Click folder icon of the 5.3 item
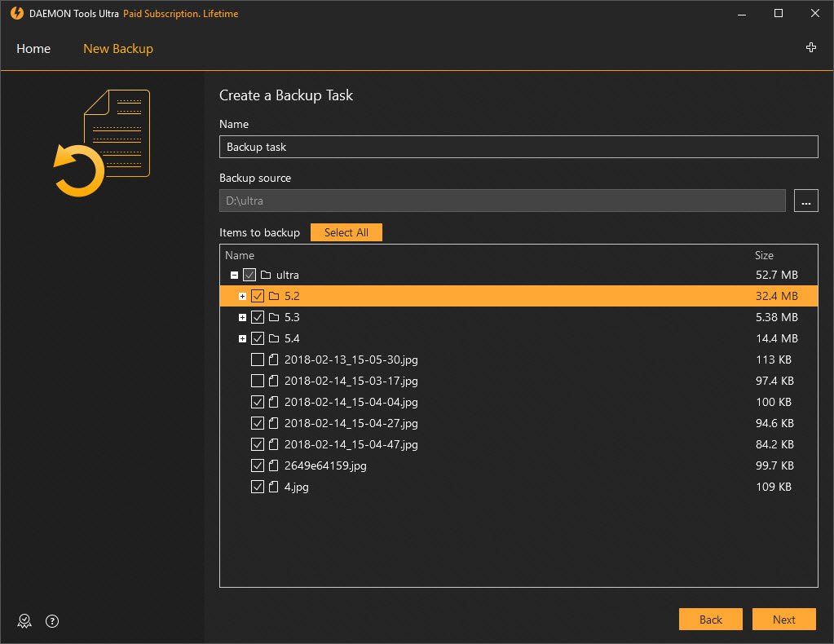The width and height of the screenshot is (834, 644). (x=274, y=317)
